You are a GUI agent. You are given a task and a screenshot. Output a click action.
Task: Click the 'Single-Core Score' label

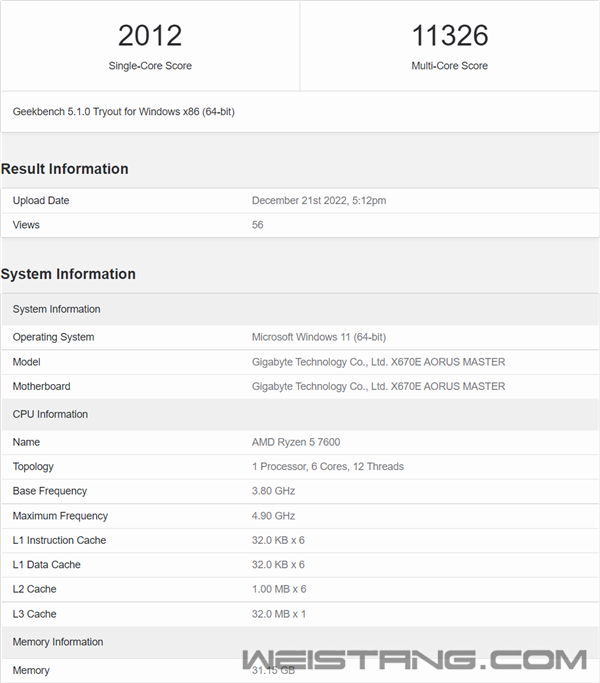pos(150,66)
